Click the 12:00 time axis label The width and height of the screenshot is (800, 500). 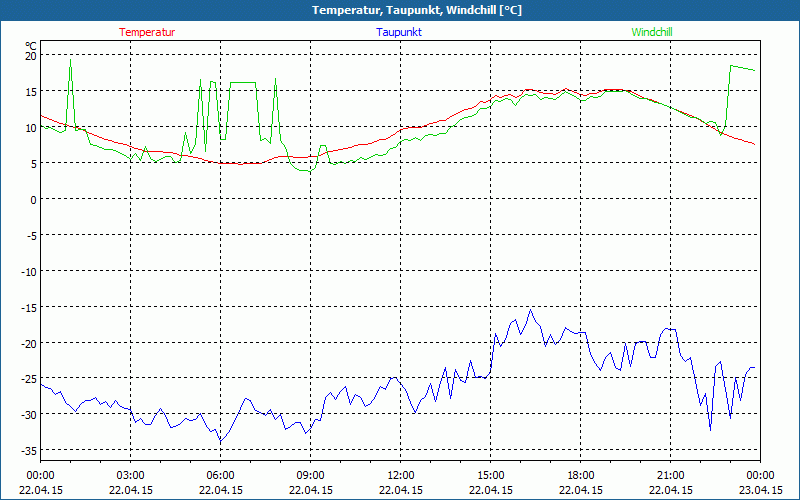click(x=401, y=476)
